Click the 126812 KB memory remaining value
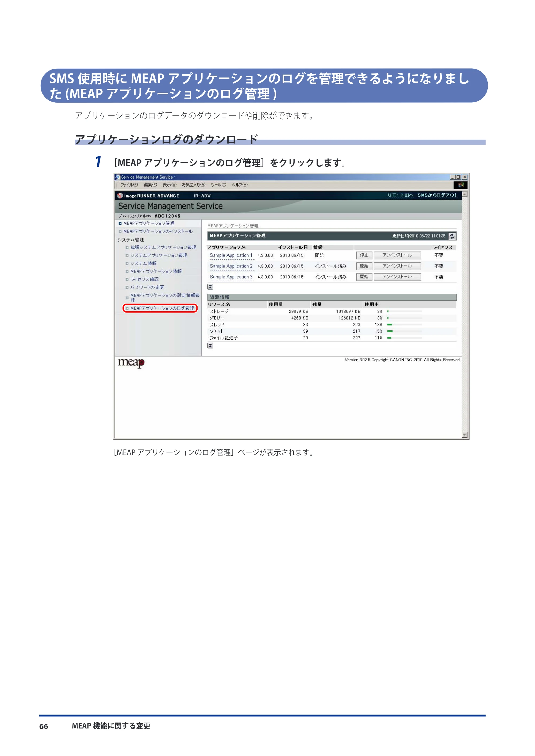Screen dimensions: 535x756 click(x=349, y=318)
